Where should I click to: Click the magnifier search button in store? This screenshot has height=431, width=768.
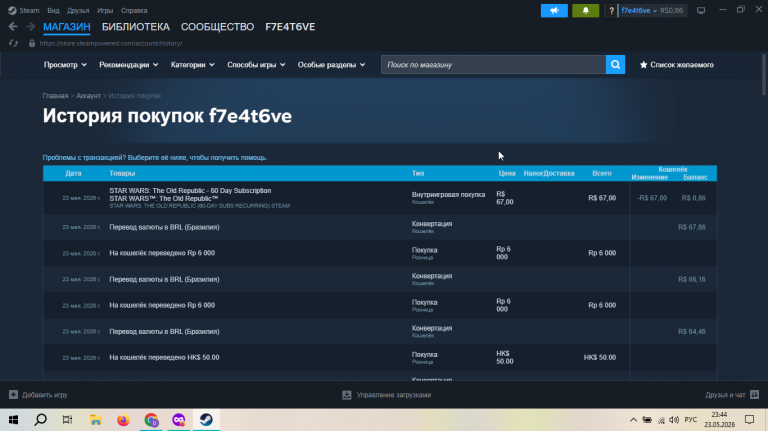(615, 65)
